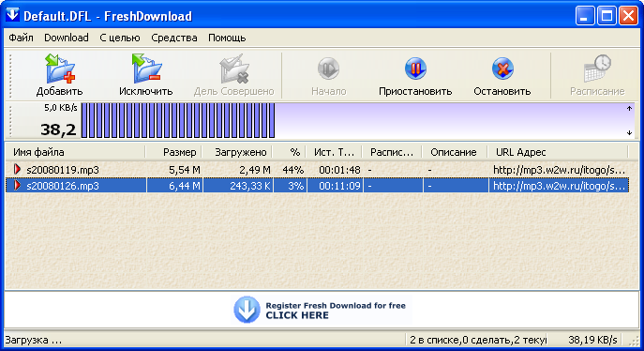Click the Начало (Start) play icon
The width and height of the screenshot is (644, 351).
point(329,69)
